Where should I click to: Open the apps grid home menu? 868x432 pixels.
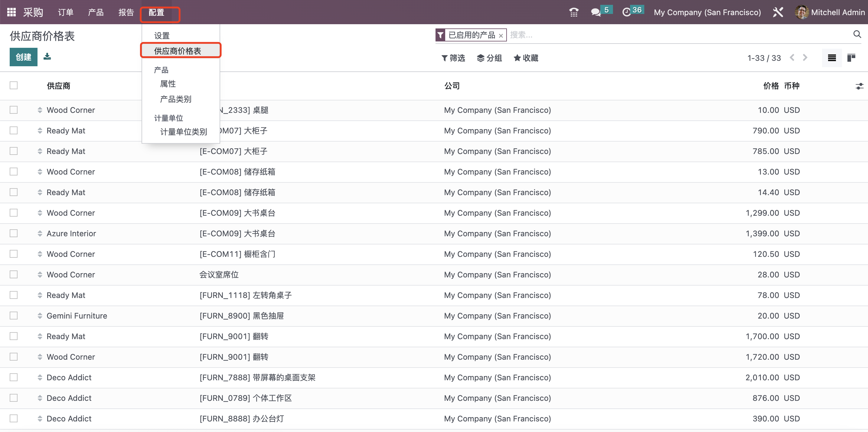tap(11, 12)
